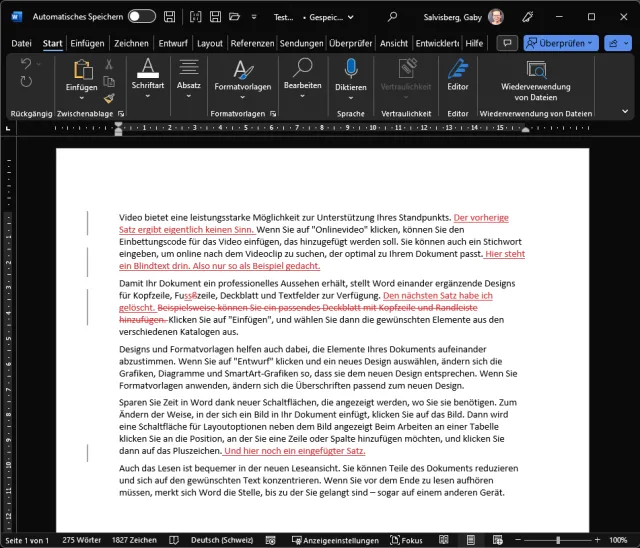Open the search magnifier in title bar
The width and height of the screenshot is (640, 548).
point(392,17)
